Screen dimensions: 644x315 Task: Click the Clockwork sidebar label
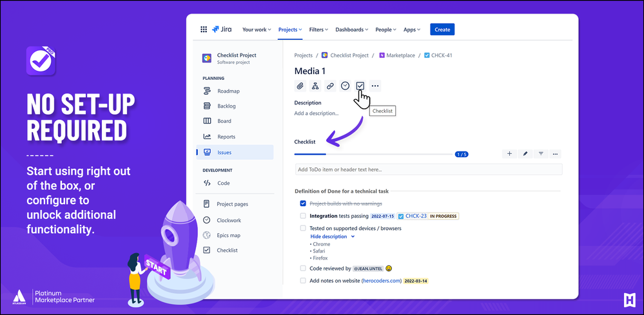click(229, 220)
